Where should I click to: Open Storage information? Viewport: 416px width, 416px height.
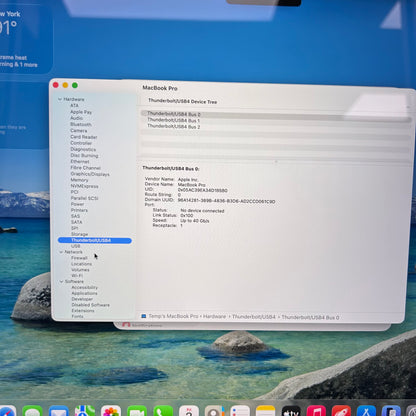[x=79, y=234]
